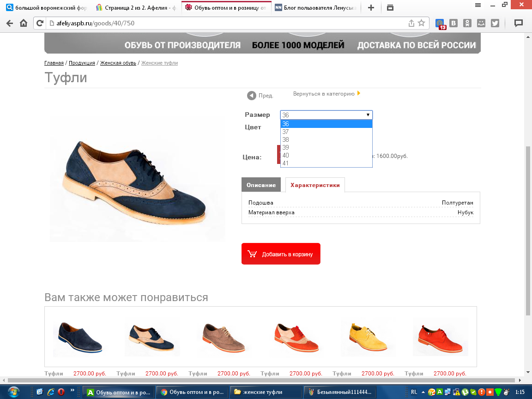This screenshot has width=532, height=399.
Task: Click the share icon in address bar
Action: coord(411,23)
